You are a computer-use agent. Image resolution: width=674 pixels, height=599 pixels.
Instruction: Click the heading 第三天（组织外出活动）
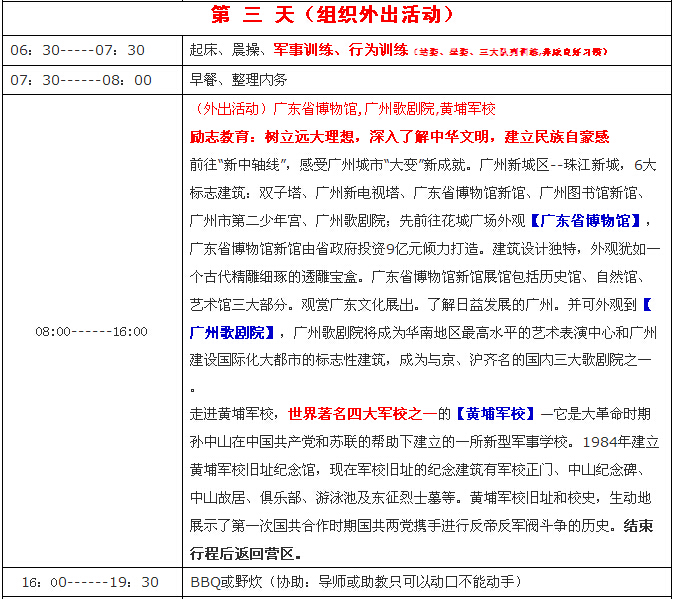(332, 15)
